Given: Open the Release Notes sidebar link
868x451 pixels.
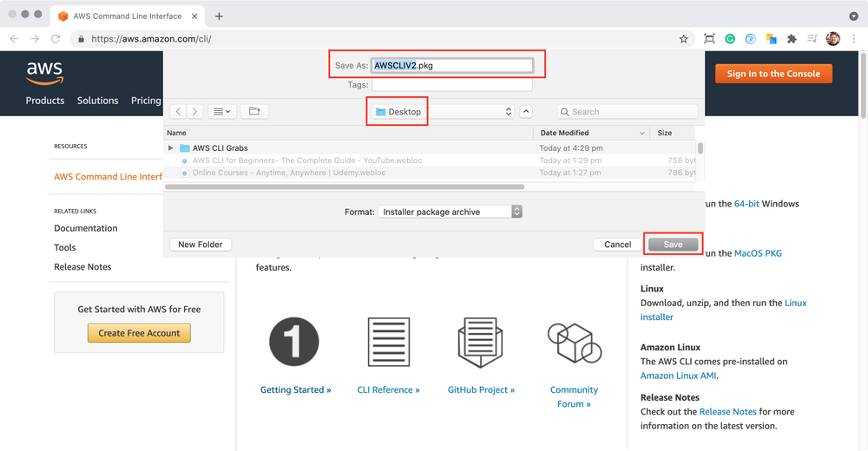Looking at the screenshot, I should [82, 267].
